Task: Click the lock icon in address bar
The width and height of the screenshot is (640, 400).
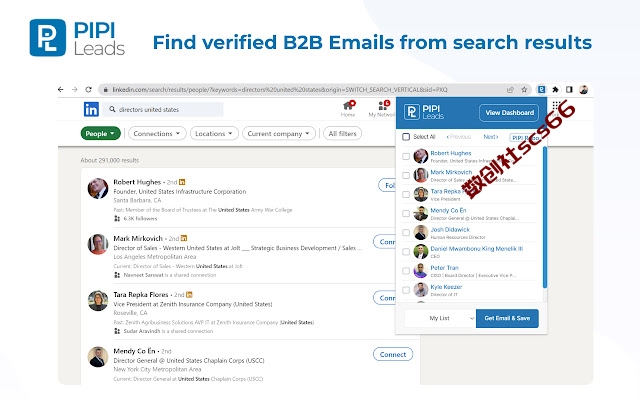Action: (x=105, y=89)
